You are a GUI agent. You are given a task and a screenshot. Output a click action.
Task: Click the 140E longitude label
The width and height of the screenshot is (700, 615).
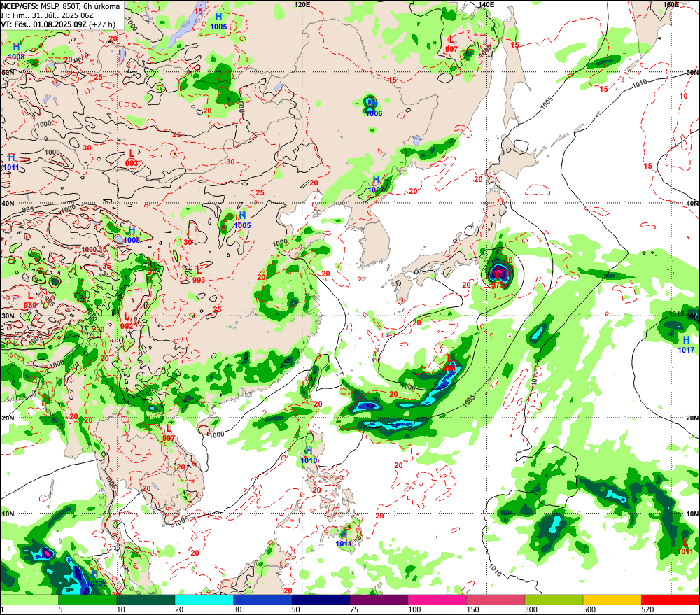point(486,4)
